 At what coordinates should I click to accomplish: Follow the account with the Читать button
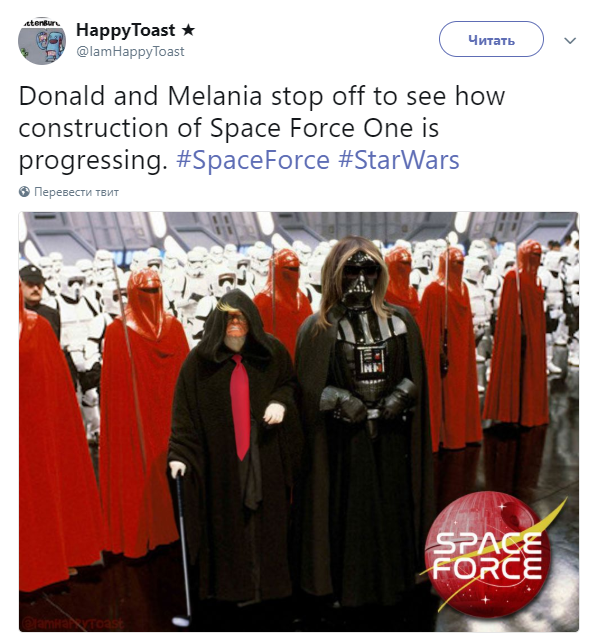click(491, 39)
